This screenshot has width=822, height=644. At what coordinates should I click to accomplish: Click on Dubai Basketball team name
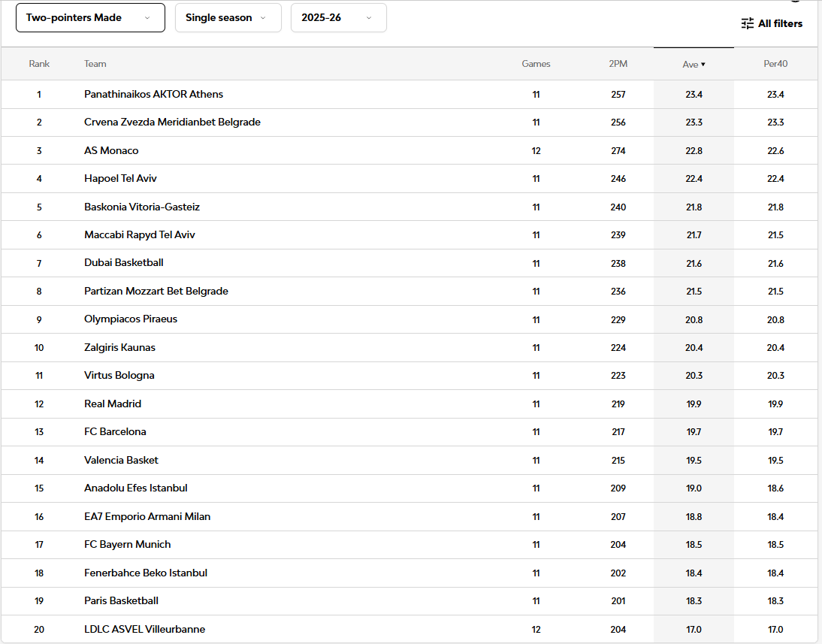click(124, 263)
